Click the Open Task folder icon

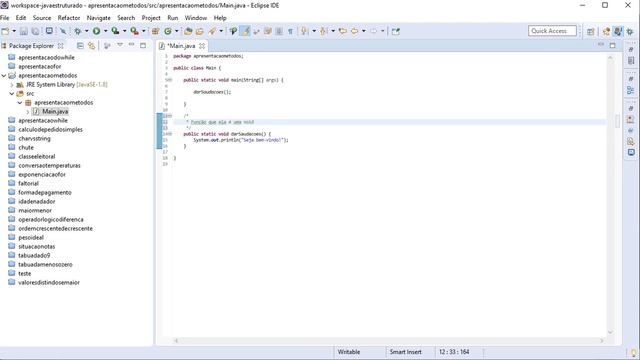[x=200, y=31]
